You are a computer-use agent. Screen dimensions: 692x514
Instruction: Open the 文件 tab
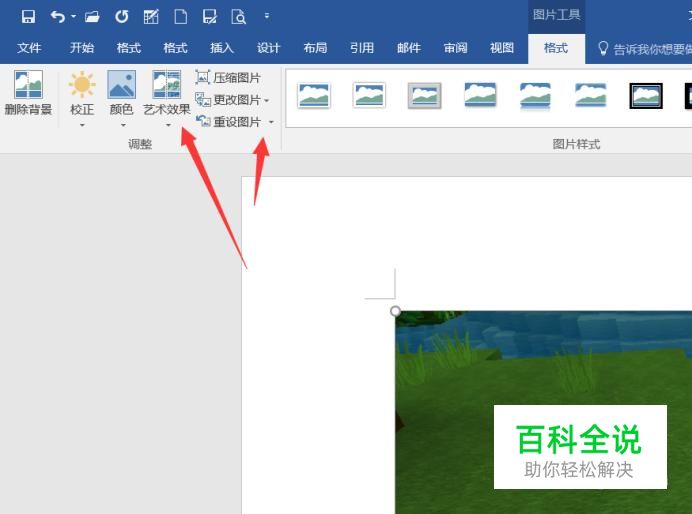point(29,48)
